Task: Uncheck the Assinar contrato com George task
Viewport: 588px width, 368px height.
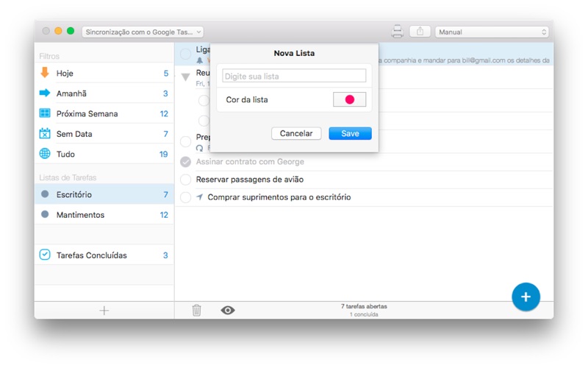Action: coord(186,162)
